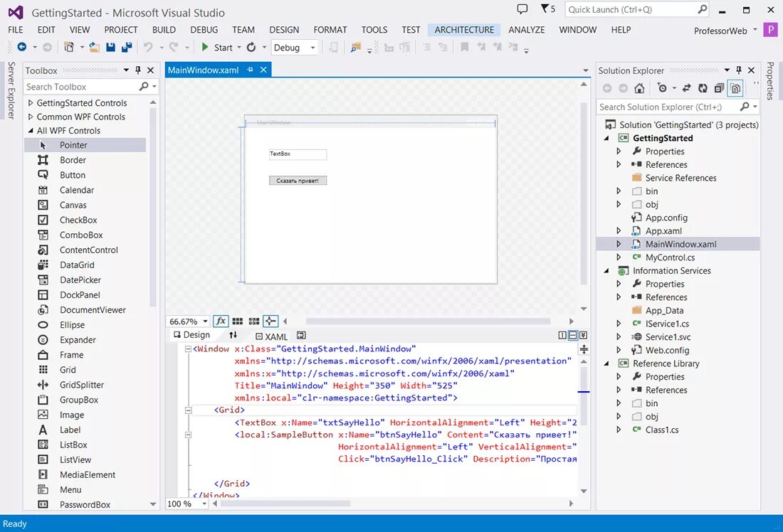Click the Open File folder icon
Screen dimensions: 783x532
pos(95,47)
